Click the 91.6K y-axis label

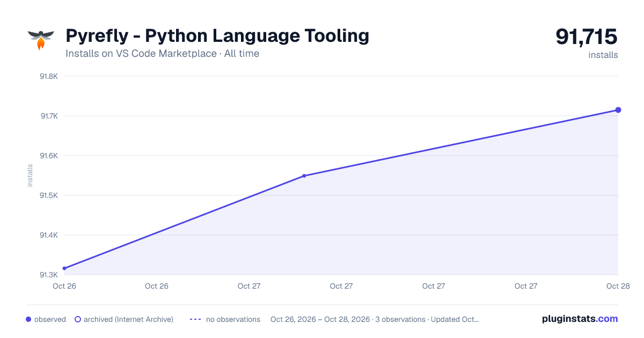[x=49, y=156]
